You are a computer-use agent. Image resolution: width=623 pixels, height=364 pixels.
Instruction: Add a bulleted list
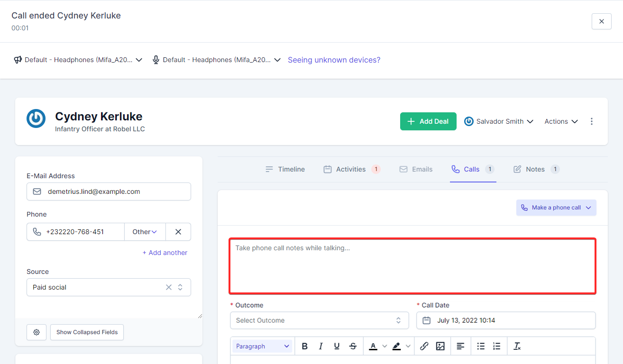coord(481,346)
